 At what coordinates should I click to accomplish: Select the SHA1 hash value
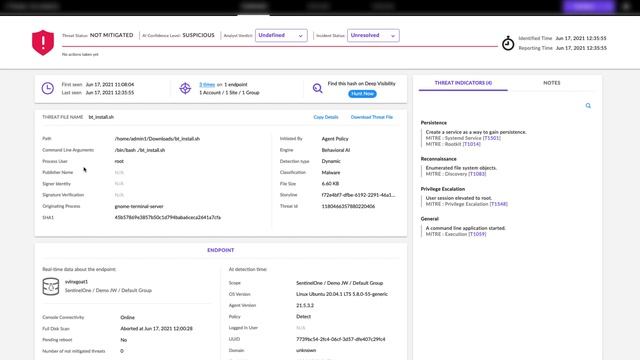(168, 218)
